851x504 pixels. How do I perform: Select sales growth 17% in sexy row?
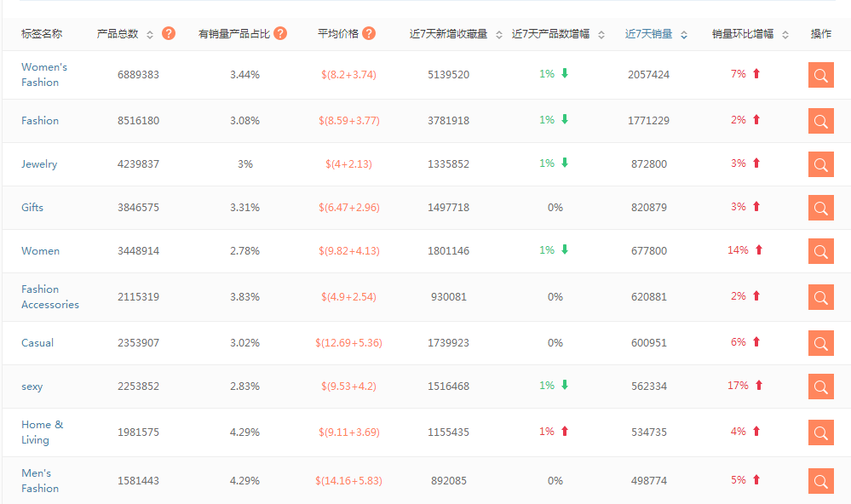click(x=738, y=386)
